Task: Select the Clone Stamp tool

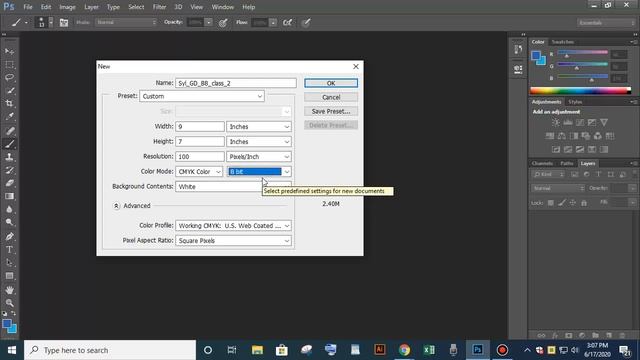Action: point(9,157)
